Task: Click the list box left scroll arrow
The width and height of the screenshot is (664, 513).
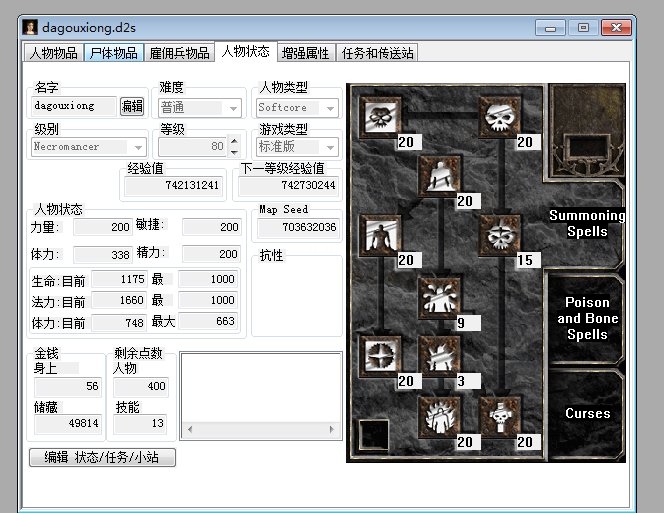Action: [x=189, y=430]
